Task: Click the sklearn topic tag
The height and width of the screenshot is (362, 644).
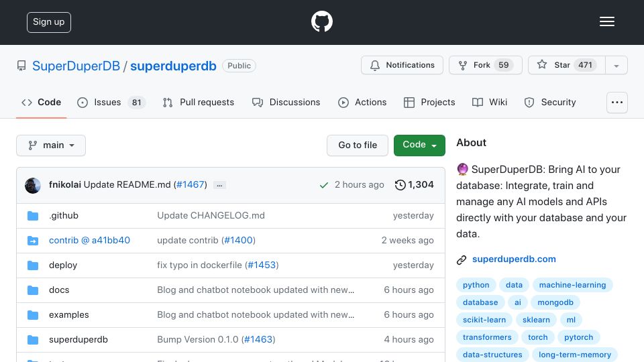Action: (536, 320)
